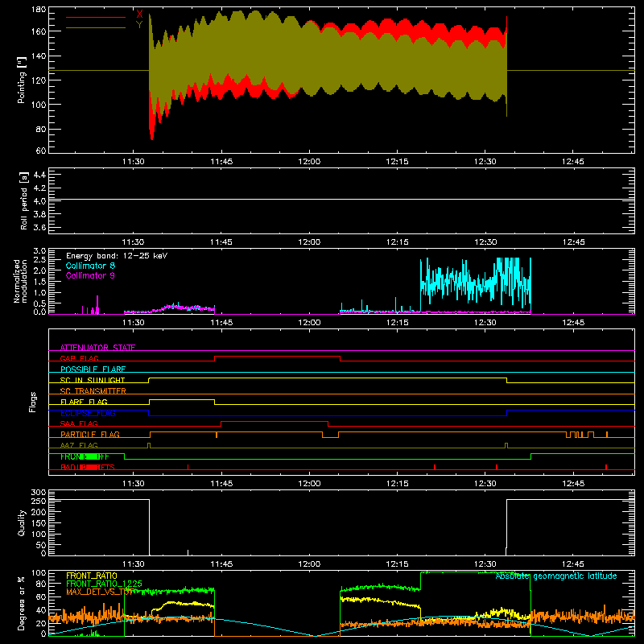Click the 4.4 value on Roll period axis
Image resolution: width=644 pixels, height=644 pixels.
pos(39,175)
